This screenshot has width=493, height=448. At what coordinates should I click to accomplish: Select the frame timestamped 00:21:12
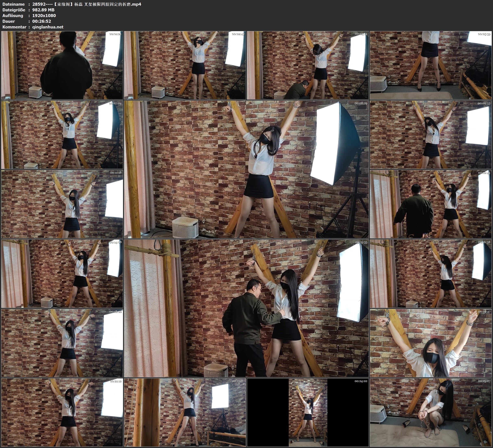(62, 412)
